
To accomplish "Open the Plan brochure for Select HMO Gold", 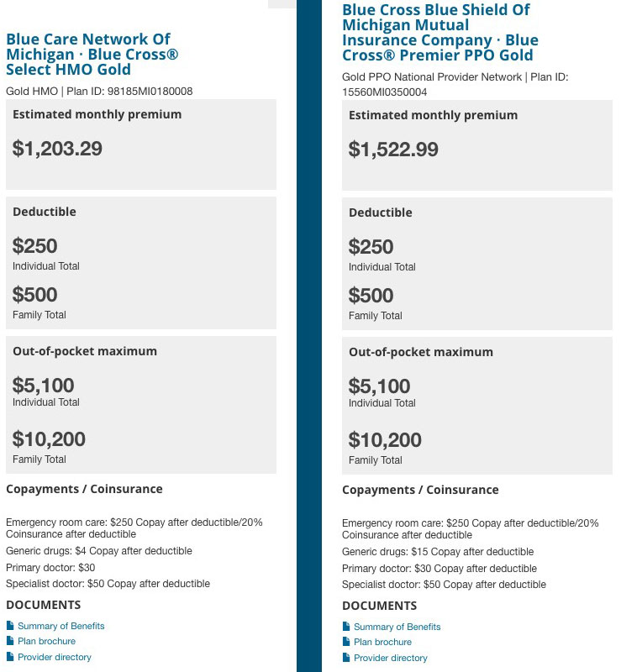I will click(46, 642).
